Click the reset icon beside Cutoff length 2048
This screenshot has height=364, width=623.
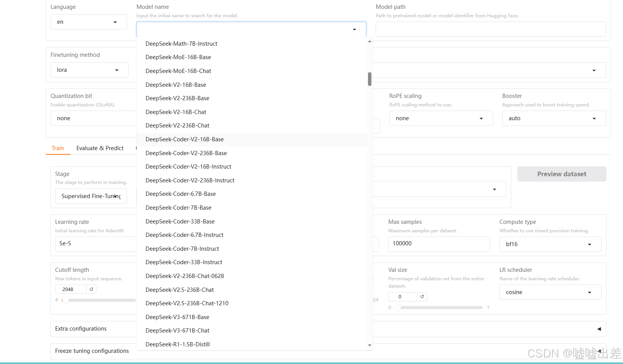[91, 289]
